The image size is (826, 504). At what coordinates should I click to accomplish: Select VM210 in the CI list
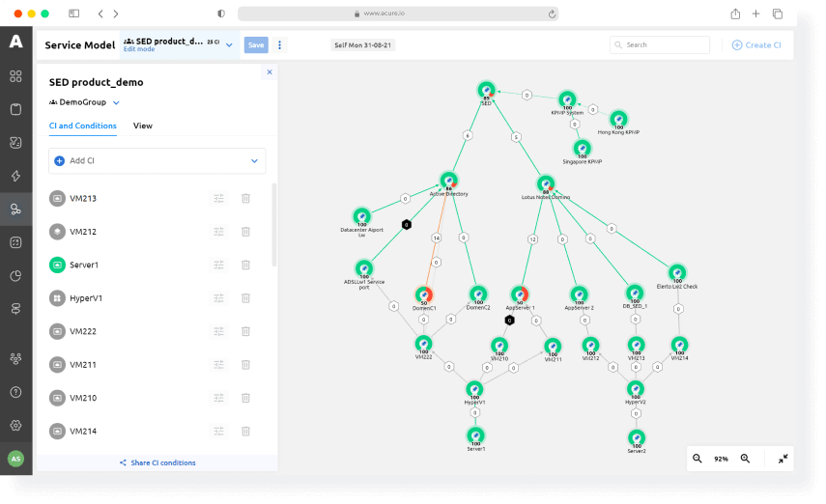pyautogui.click(x=83, y=398)
